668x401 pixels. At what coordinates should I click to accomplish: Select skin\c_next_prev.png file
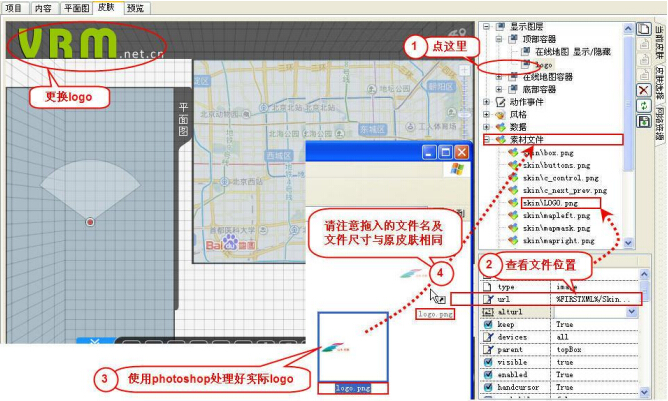565,190
